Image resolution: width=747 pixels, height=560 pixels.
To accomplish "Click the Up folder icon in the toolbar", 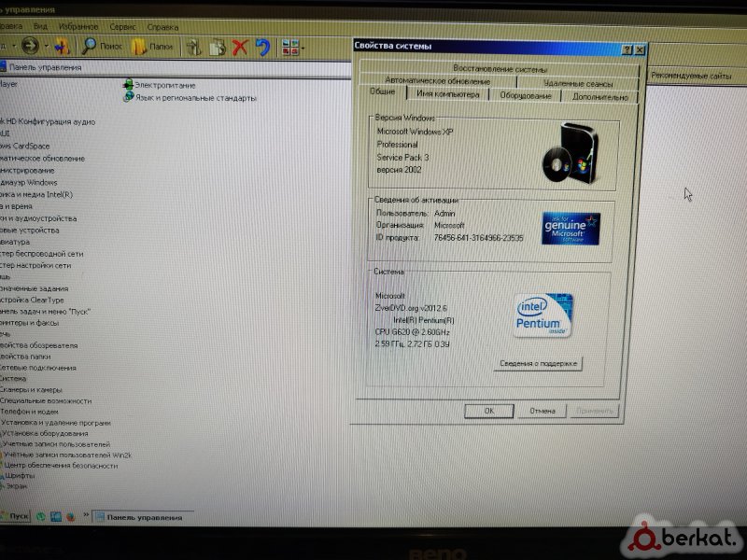I will click(x=62, y=47).
